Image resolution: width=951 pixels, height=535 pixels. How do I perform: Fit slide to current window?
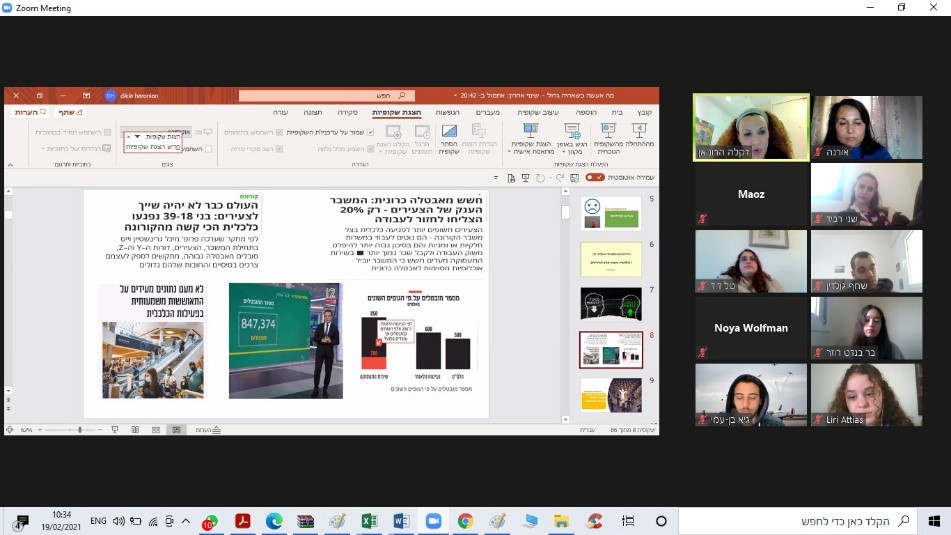[x=9, y=429]
